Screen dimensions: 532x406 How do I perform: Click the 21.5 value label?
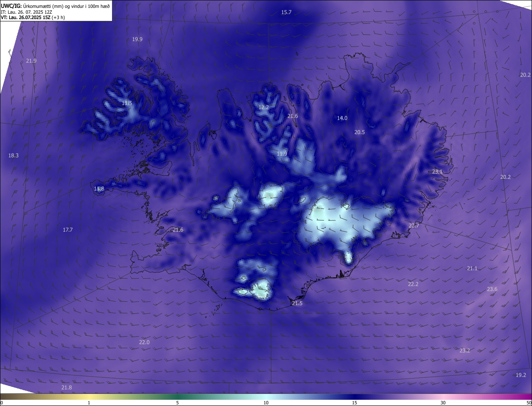[297, 303]
